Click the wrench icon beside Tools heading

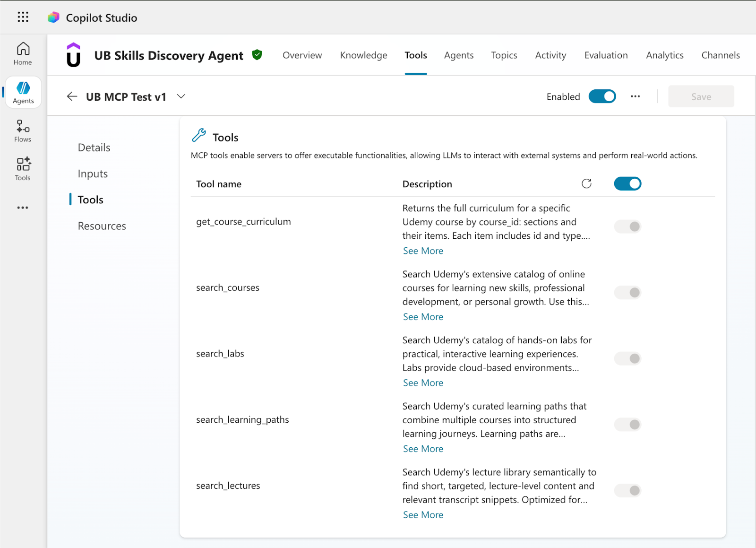pos(199,136)
